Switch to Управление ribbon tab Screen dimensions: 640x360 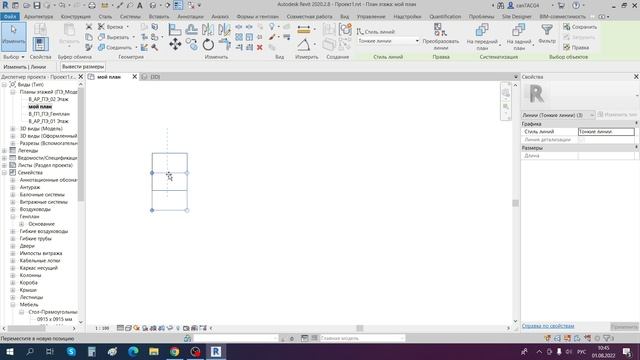point(371,16)
